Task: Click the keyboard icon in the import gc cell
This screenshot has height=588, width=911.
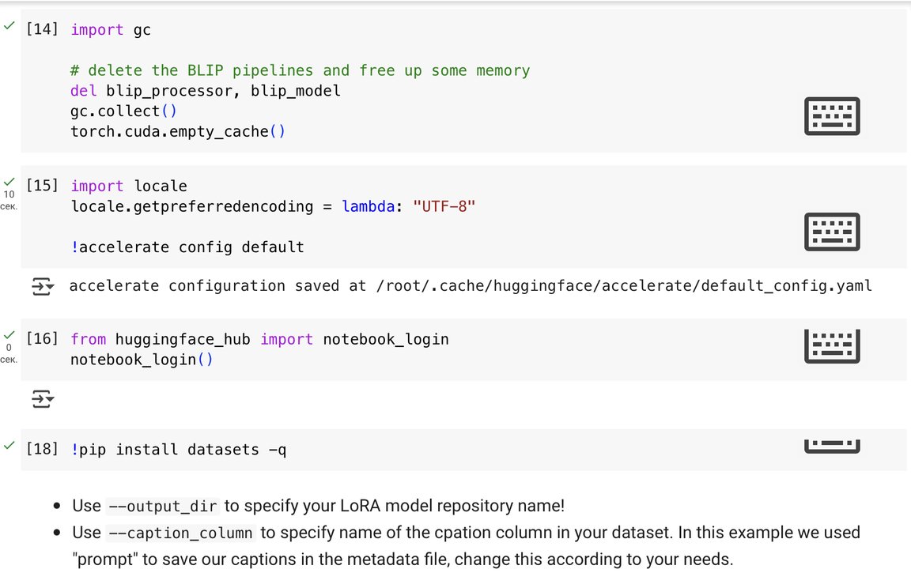Action: [832, 116]
